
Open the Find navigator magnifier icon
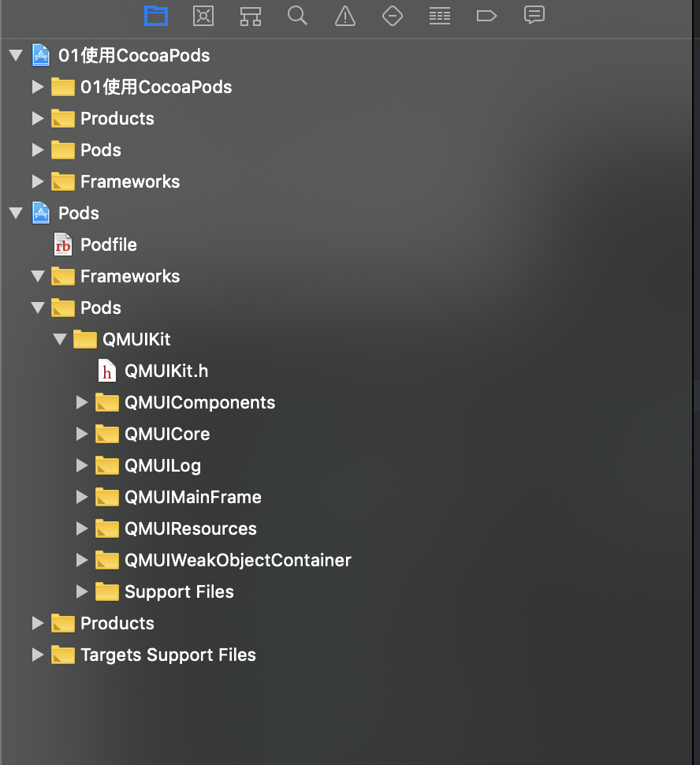pyautogui.click(x=297, y=16)
